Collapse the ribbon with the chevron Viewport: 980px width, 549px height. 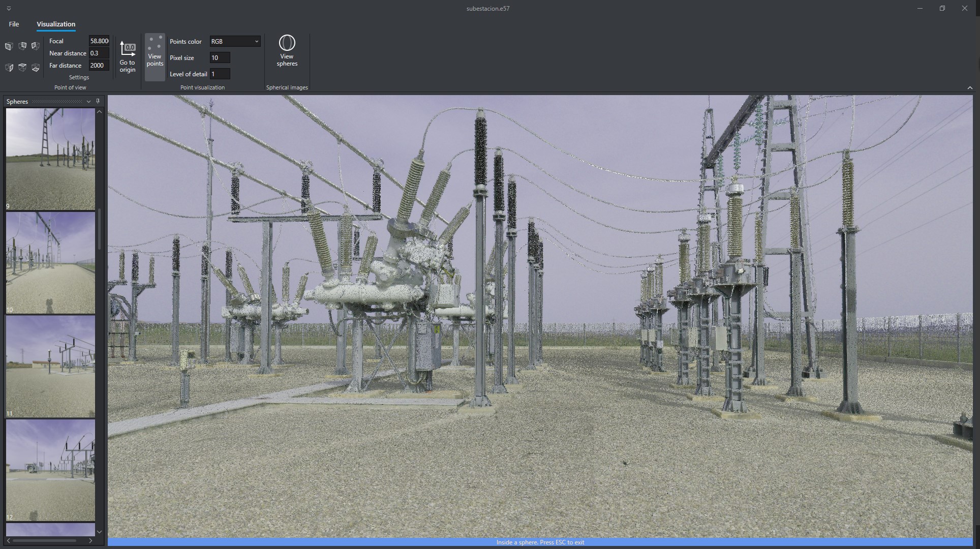(x=970, y=88)
